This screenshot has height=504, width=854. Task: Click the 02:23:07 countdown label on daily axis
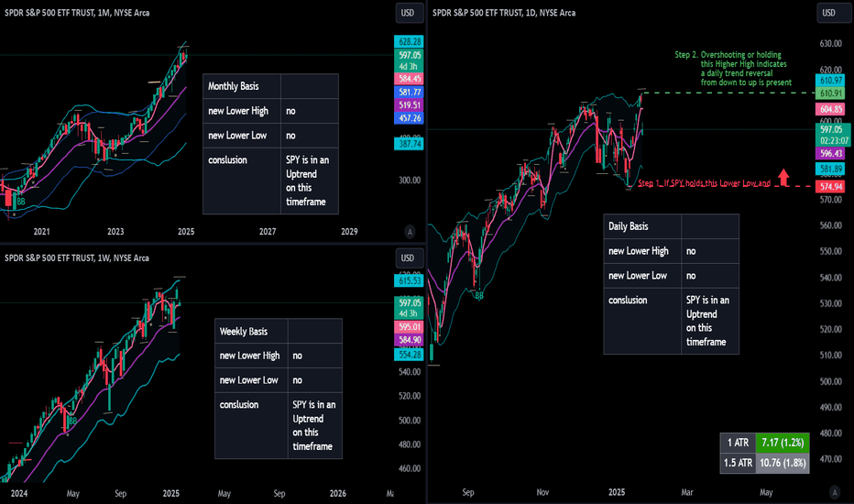833,140
